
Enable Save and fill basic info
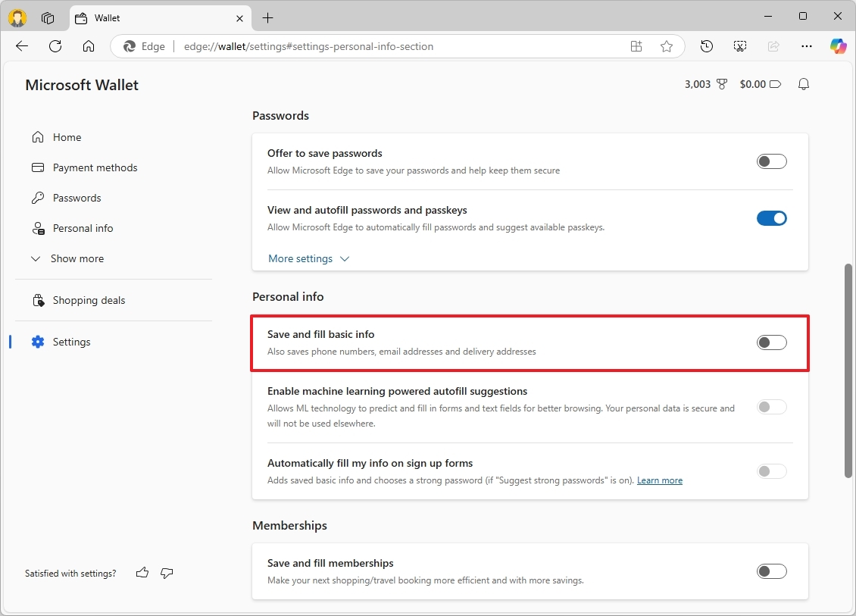[x=771, y=342]
